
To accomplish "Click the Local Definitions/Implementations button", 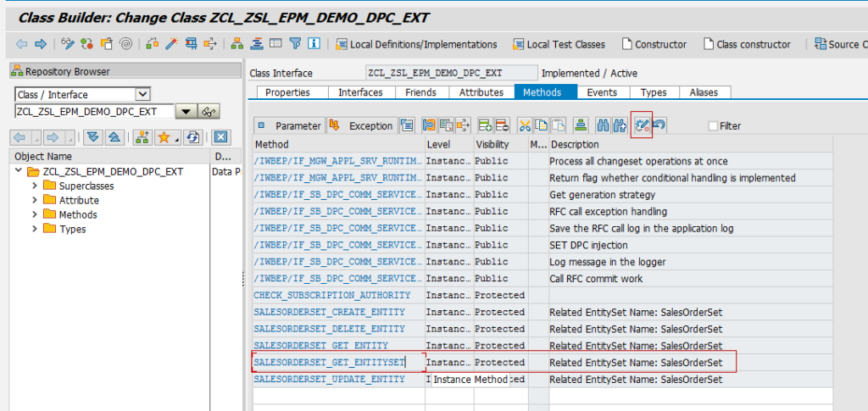I will point(416,44).
